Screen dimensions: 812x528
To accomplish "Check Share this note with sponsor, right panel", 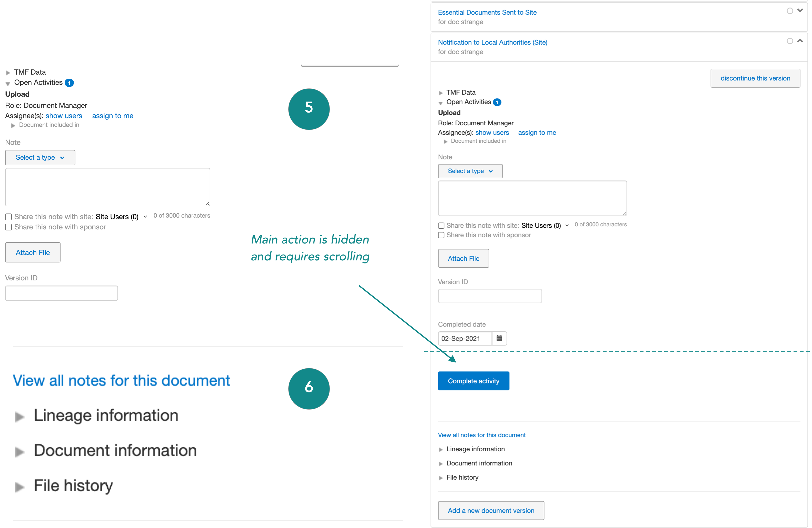I will [441, 235].
